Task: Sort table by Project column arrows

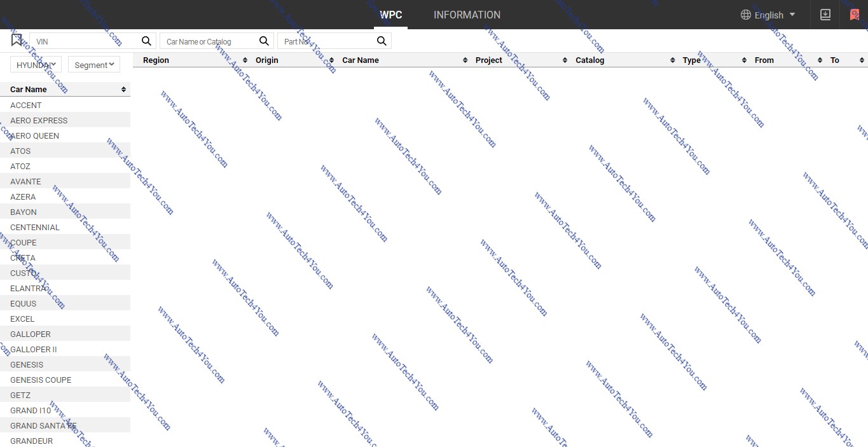Action: 565,60
